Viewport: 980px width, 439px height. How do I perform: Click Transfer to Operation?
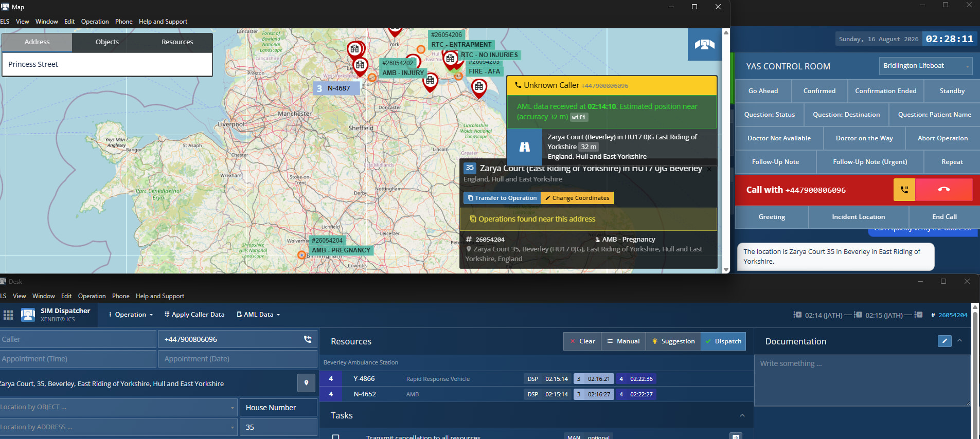point(502,198)
